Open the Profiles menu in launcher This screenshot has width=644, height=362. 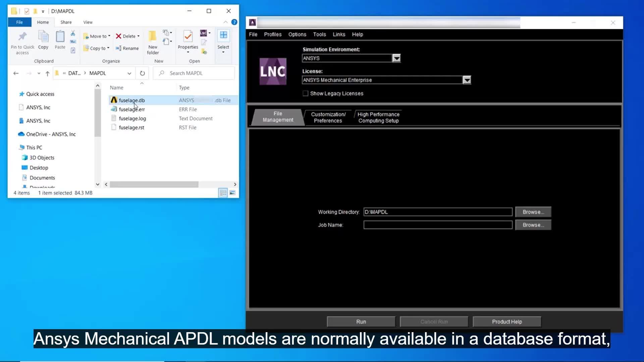pyautogui.click(x=272, y=35)
